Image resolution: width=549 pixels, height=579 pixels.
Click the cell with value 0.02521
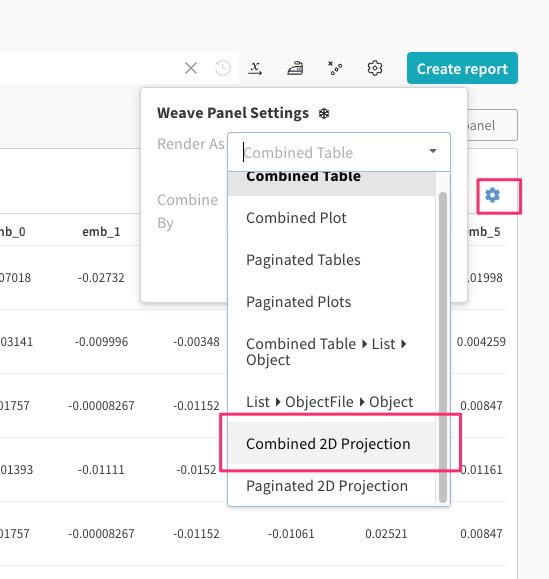(386, 534)
